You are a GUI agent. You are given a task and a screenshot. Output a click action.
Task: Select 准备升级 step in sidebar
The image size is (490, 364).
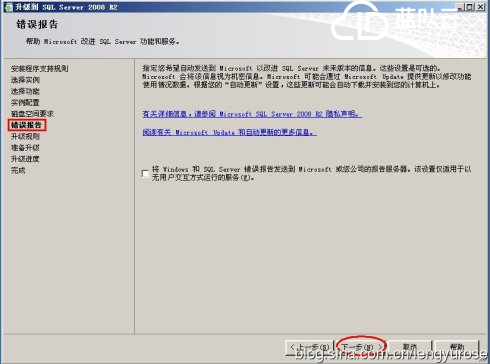[25, 148]
